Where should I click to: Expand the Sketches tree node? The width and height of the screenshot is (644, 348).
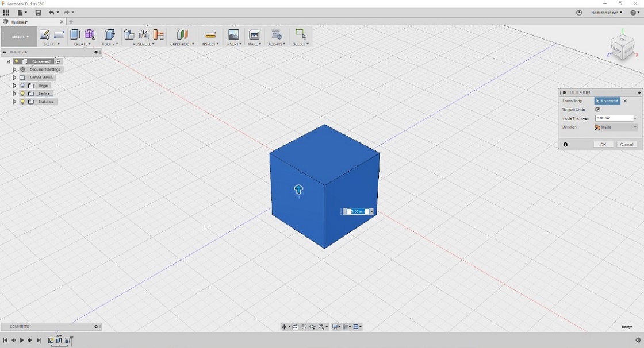pyautogui.click(x=14, y=102)
